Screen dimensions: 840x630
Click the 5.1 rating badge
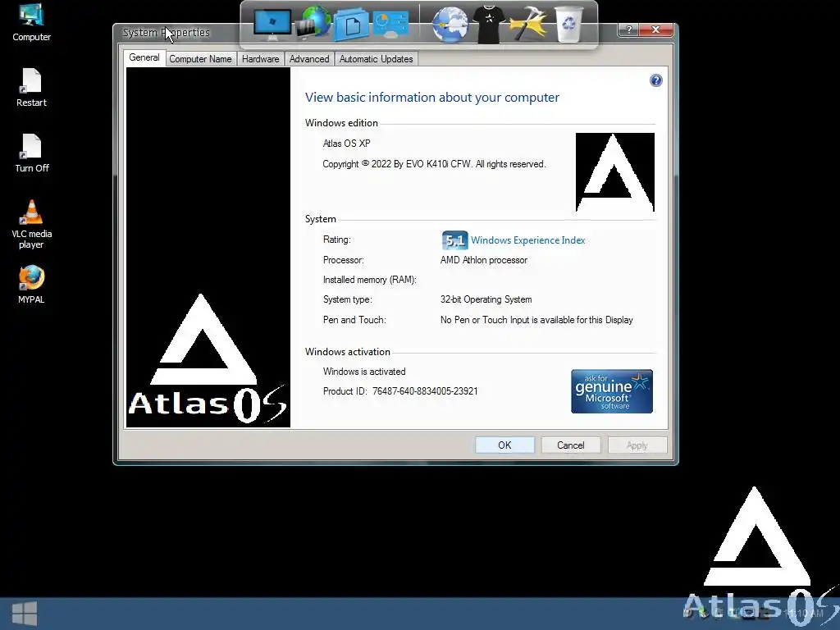454,240
